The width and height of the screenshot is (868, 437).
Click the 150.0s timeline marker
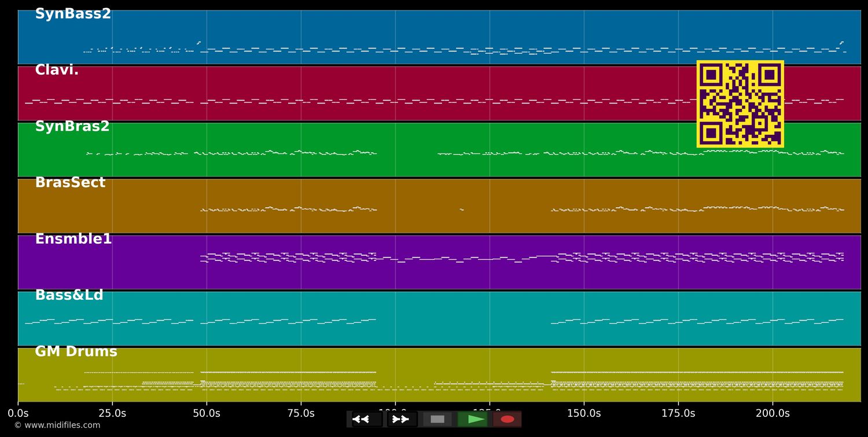click(x=584, y=413)
